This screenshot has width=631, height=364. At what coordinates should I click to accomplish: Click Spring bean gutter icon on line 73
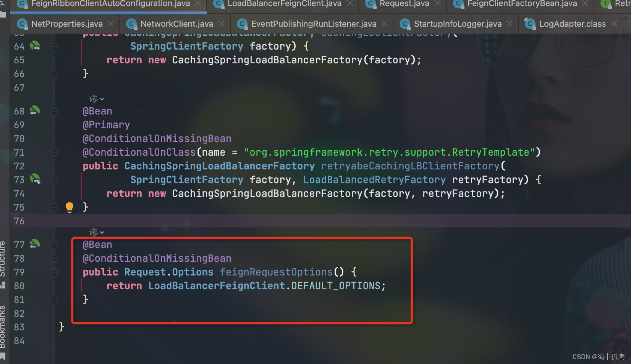[x=35, y=179]
